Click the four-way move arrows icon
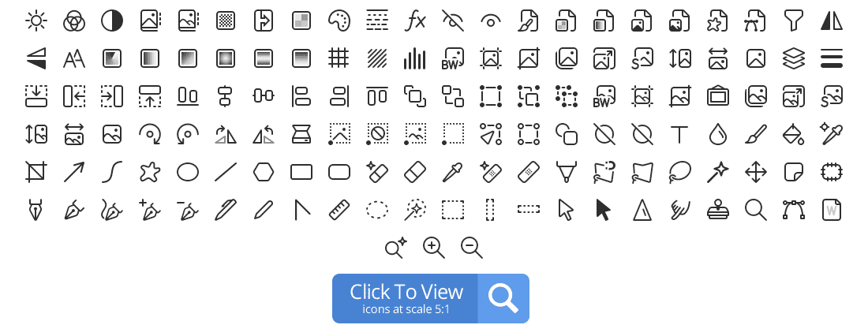Viewport: 868px width, 336px height. point(756,172)
